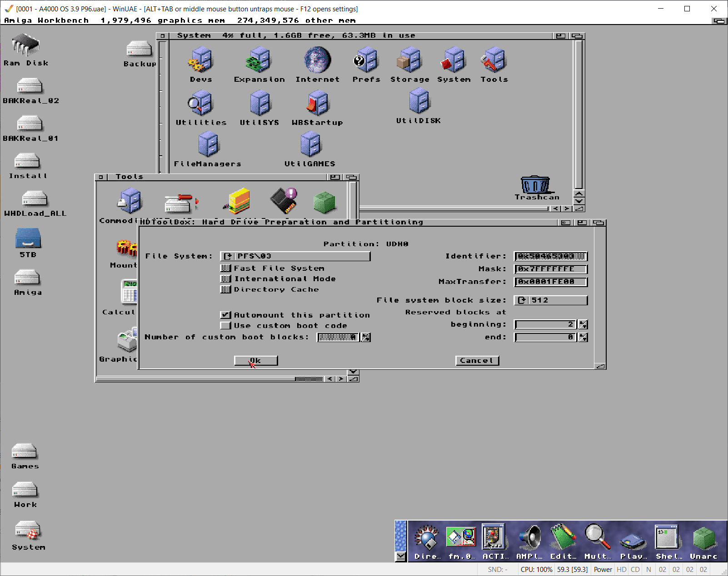Image resolution: width=728 pixels, height=576 pixels.
Task: Click System window vertical scrollbar
Action: point(578,114)
